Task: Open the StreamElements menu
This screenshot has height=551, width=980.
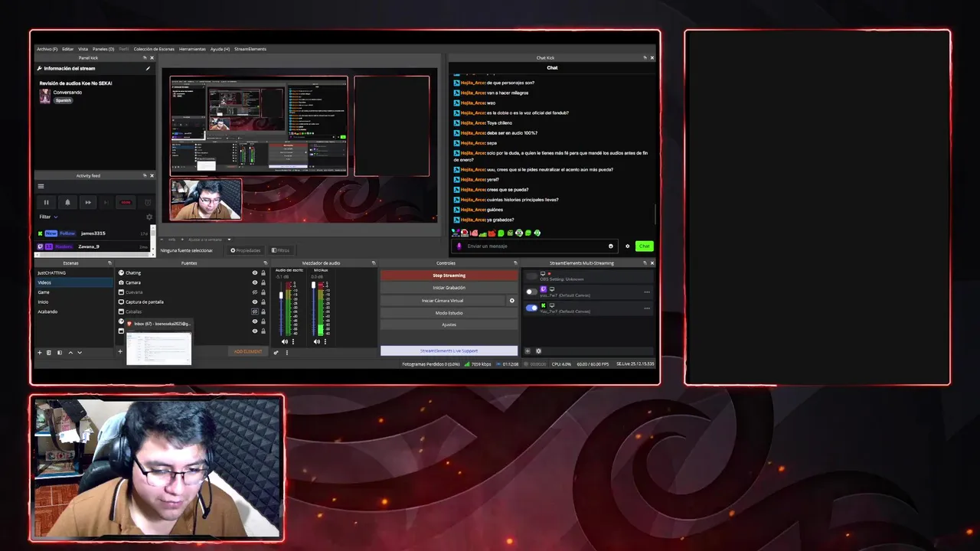Action: click(x=250, y=49)
